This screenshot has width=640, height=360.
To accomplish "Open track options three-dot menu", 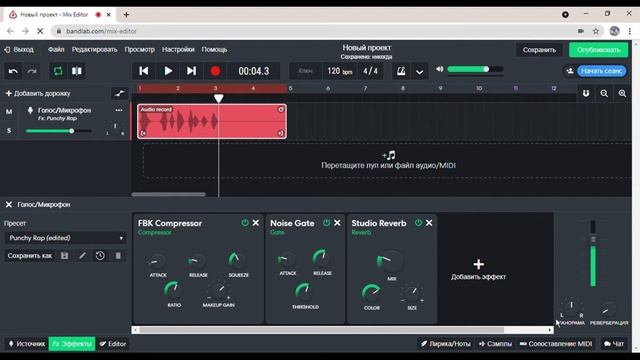I will pyautogui.click(x=119, y=110).
